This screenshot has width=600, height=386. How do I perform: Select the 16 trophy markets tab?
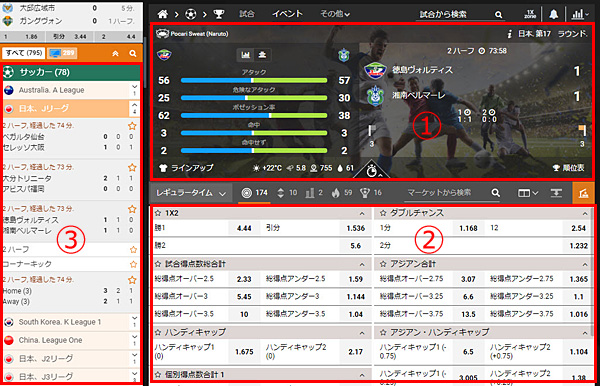tap(371, 192)
